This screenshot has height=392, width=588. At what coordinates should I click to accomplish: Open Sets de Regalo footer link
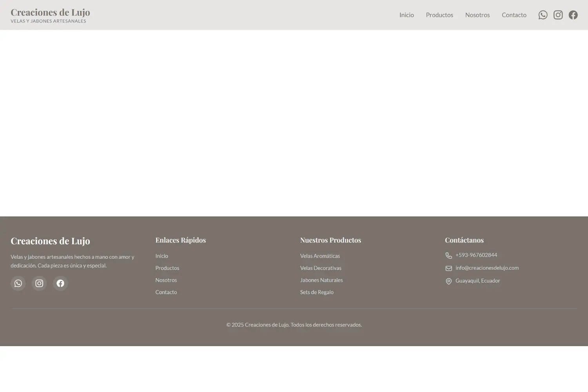(x=317, y=292)
